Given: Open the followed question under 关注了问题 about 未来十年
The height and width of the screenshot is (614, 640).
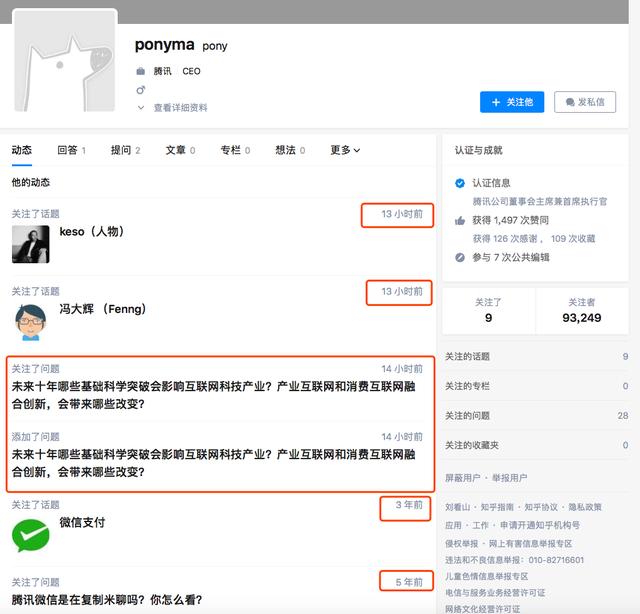Looking at the screenshot, I should (x=213, y=395).
